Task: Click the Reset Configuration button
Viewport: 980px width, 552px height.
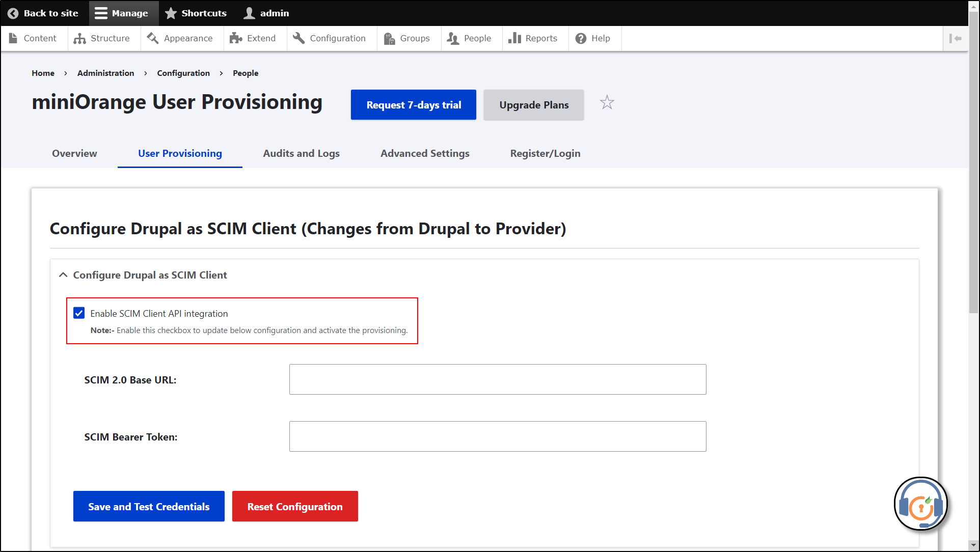Action: tap(295, 506)
